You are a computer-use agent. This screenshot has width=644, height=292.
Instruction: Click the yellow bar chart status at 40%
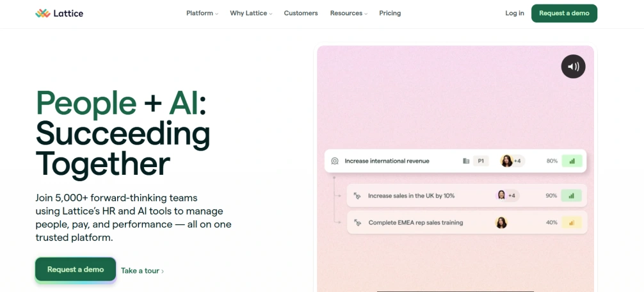pos(571,223)
